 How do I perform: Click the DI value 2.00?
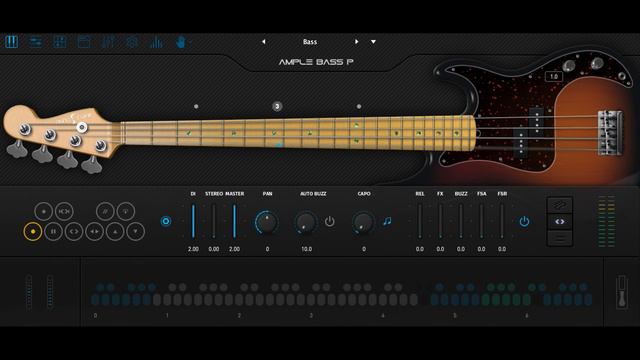tap(193, 249)
